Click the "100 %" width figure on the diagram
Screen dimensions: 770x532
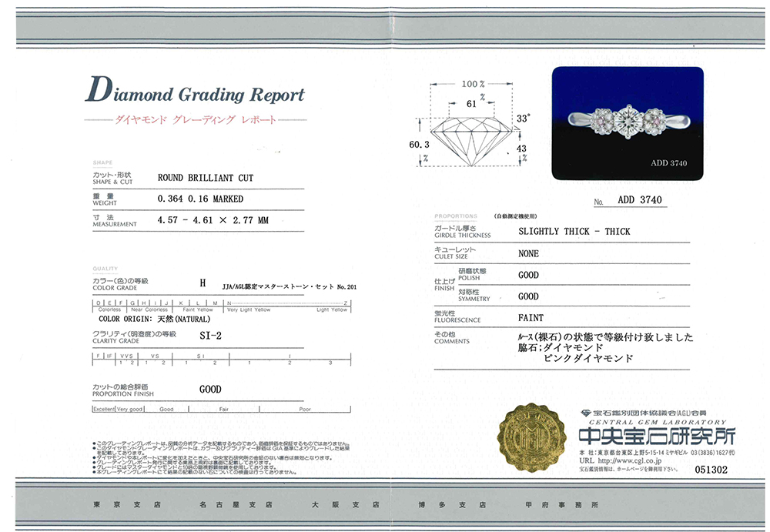point(473,84)
